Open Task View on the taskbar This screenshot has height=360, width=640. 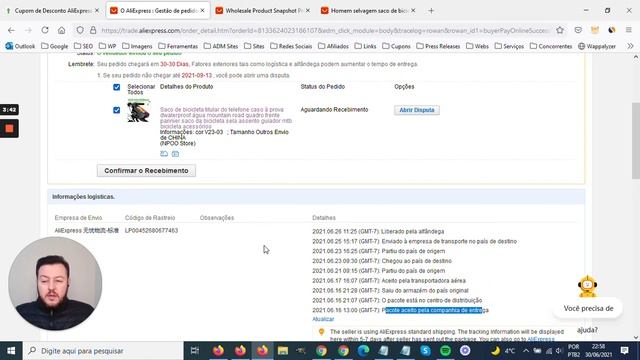(195, 351)
